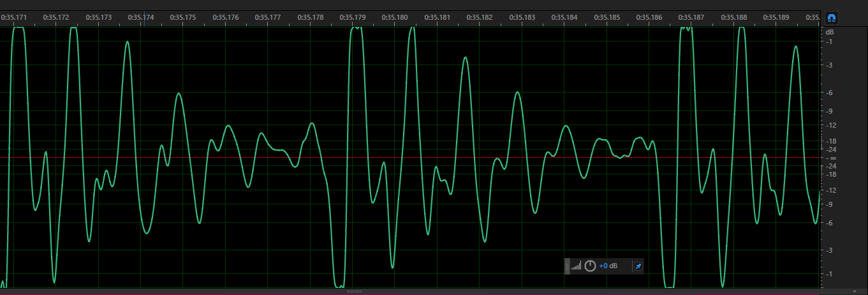Open the small arrow menu at the bottom-right edge
868x295 pixels.
point(856,291)
